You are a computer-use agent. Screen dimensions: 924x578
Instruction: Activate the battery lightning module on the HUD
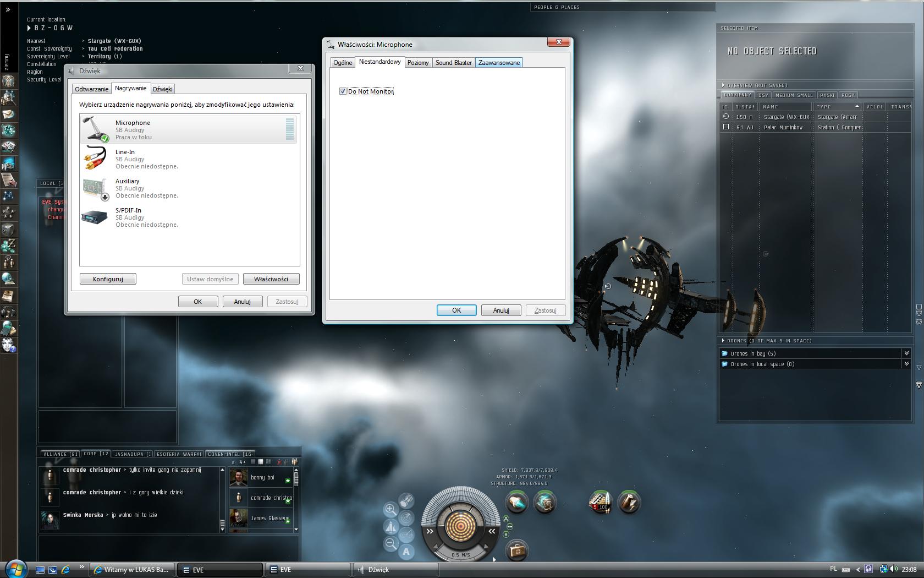629,502
